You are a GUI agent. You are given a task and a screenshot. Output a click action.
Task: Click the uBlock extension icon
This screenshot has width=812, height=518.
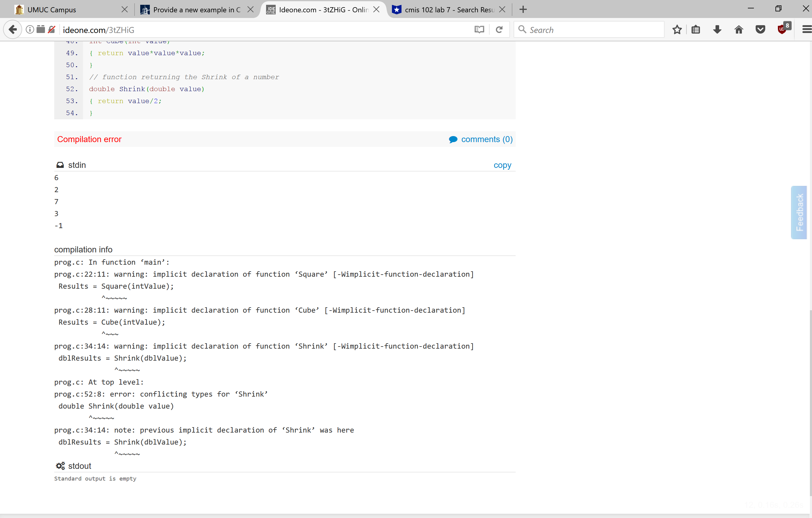[x=782, y=30]
